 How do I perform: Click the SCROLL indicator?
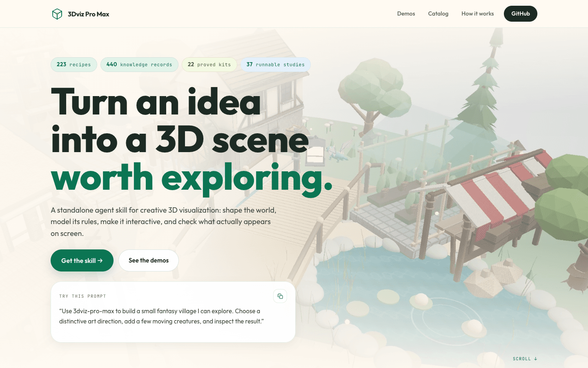point(525,359)
